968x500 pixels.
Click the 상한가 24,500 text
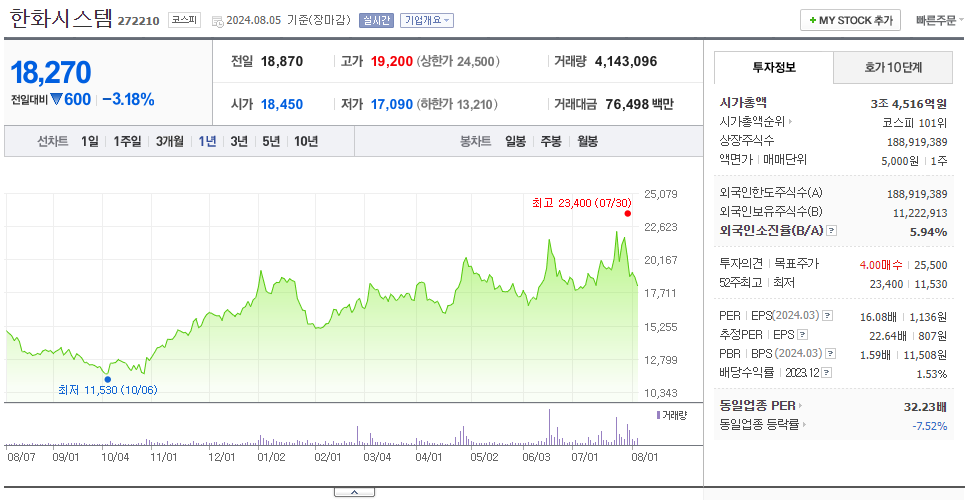click(x=457, y=62)
